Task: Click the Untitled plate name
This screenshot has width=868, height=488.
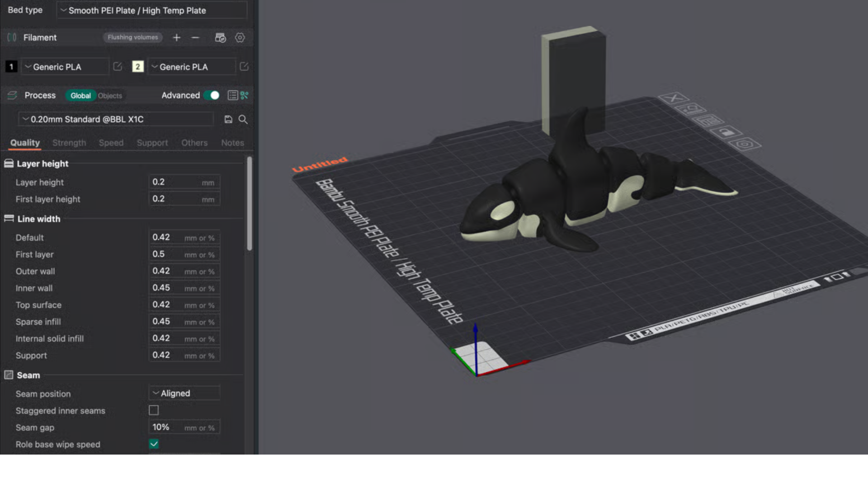Action: (320, 164)
